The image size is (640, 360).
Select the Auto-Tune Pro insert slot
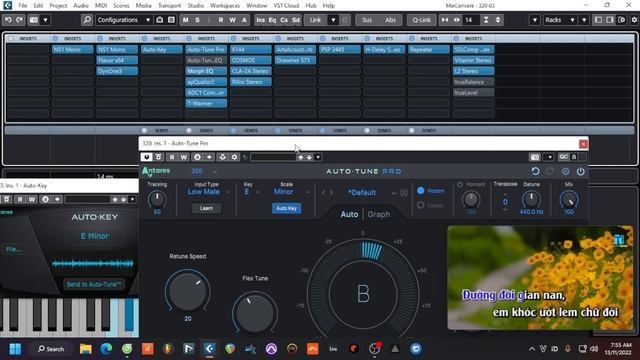(206, 49)
